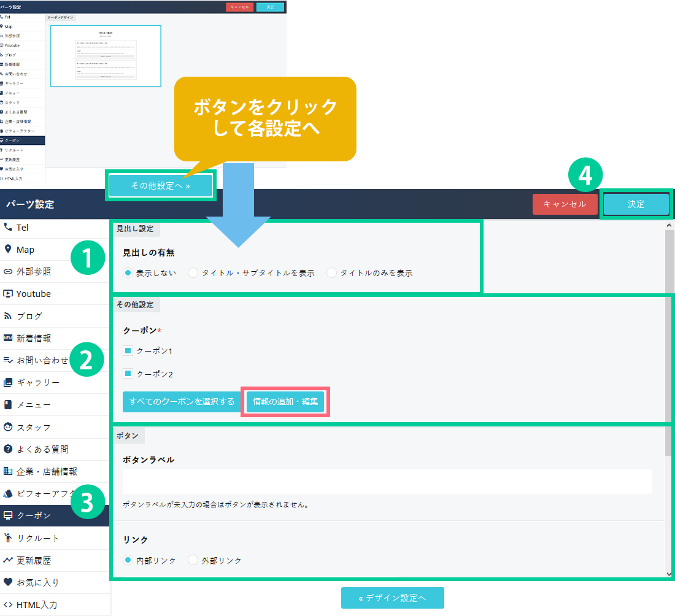Screen dimensions: 675x616
Task: Select タイトルのみを表示 radio option
Action: 332,273
